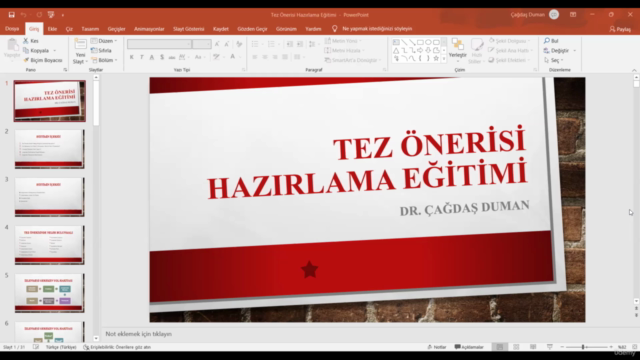Click the clear formatting icon
This screenshot has height=360, width=640.
coord(239,44)
